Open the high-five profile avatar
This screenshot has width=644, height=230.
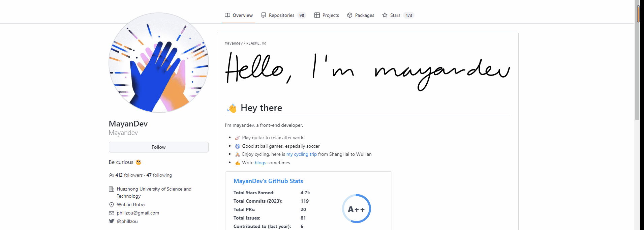click(x=159, y=63)
